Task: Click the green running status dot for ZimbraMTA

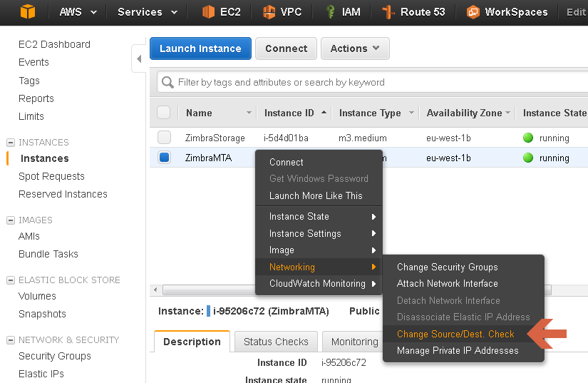Action: click(528, 158)
